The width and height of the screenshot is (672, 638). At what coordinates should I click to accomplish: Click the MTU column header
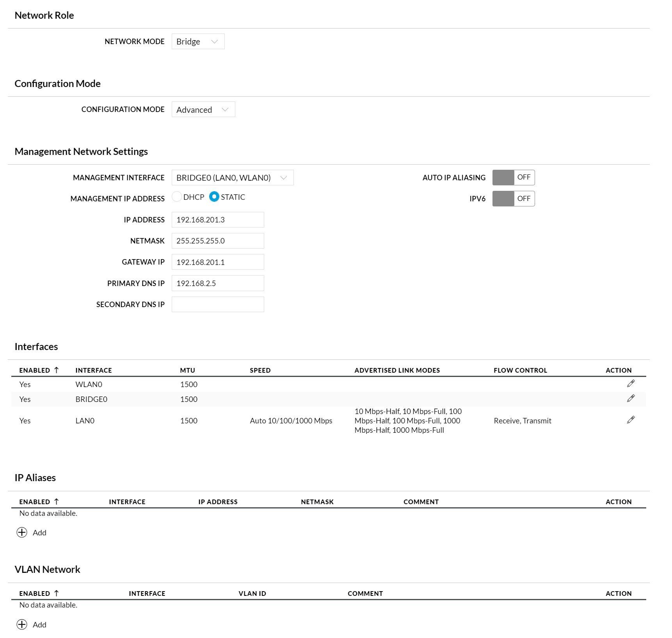pyautogui.click(x=187, y=370)
